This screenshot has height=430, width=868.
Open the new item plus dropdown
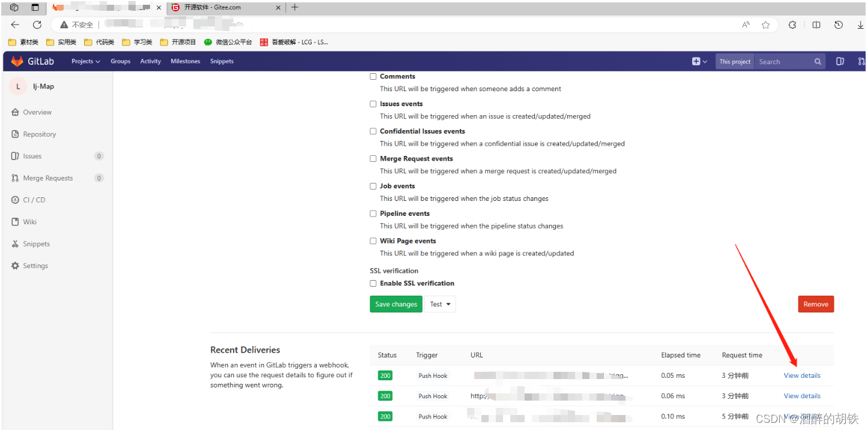pyautogui.click(x=699, y=61)
